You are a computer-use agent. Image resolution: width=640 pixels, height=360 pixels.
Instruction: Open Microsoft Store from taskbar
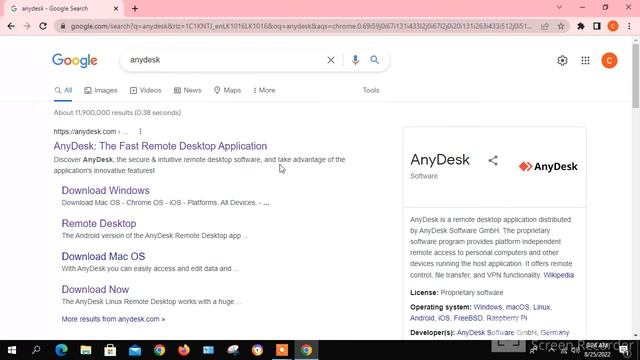pyautogui.click(x=110, y=350)
